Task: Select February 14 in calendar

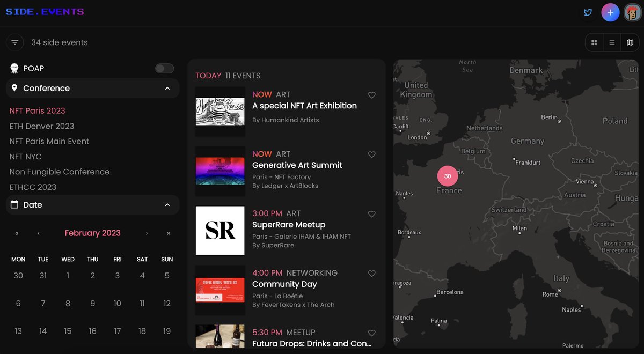Action: pyautogui.click(x=43, y=331)
